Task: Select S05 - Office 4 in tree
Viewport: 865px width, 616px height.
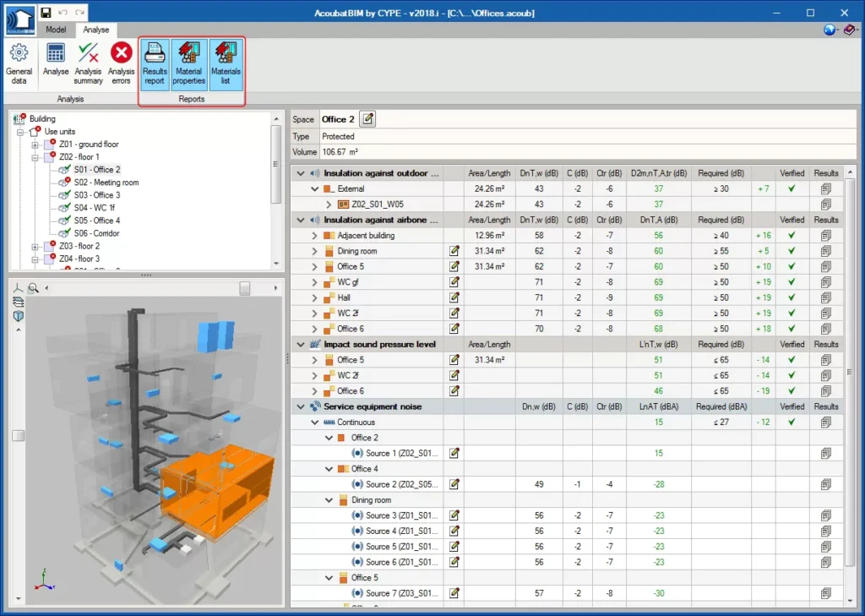Action: (x=96, y=221)
